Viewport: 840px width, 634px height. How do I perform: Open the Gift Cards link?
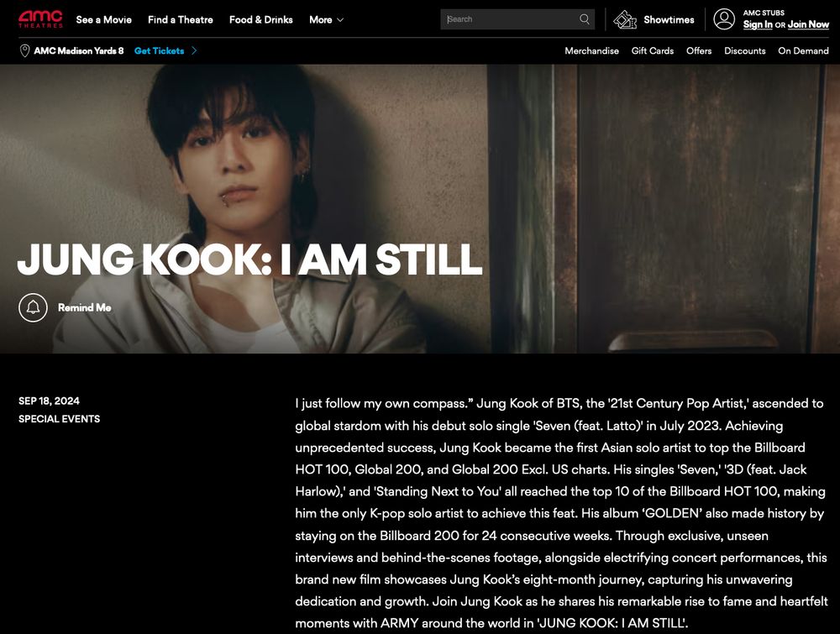point(653,51)
